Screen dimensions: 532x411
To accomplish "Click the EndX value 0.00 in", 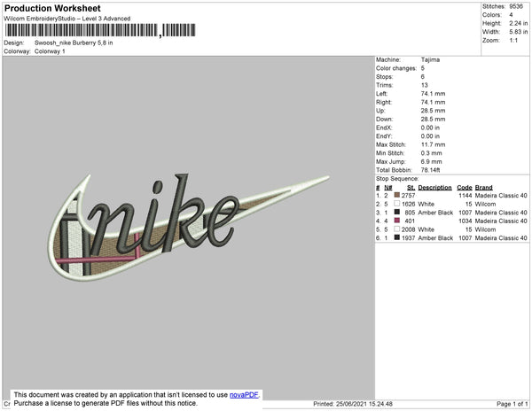I will click(430, 128).
